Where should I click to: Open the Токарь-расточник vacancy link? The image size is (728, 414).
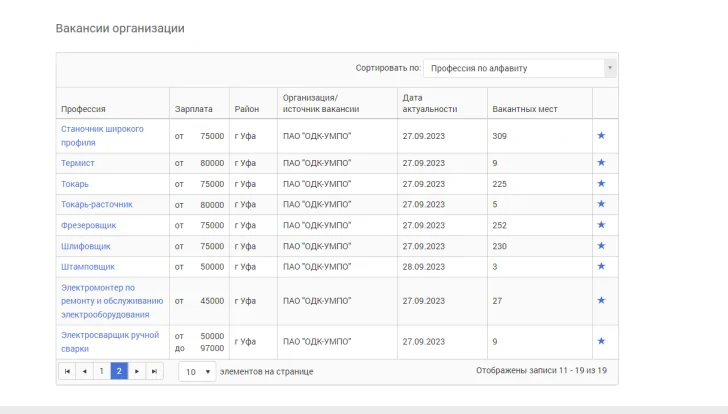click(x=97, y=204)
